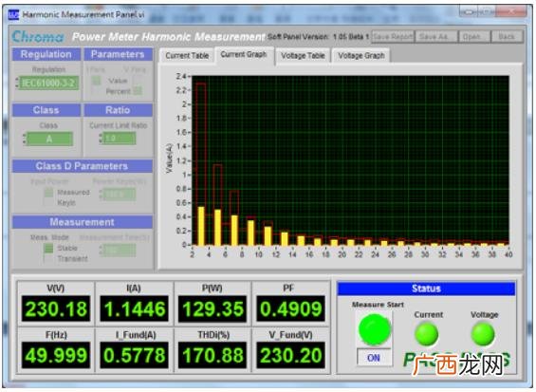Click the blue Status header bar
Image resolution: width=536 pixels, height=392 pixels.
[x=426, y=289]
